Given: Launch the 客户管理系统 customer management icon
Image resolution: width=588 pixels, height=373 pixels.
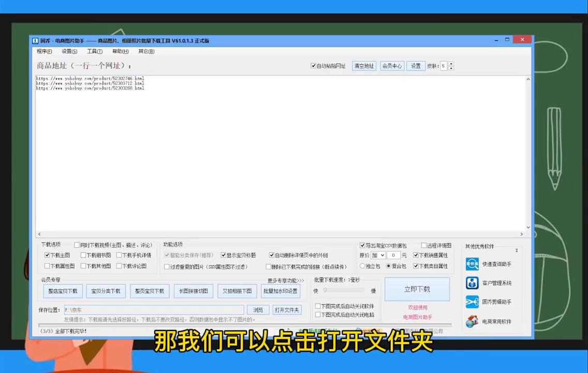Looking at the screenshot, I should coord(472,282).
